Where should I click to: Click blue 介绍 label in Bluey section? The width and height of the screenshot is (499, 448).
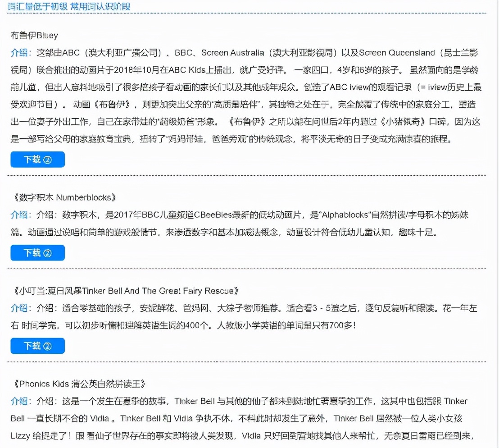pyautogui.click(x=19, y=53)
